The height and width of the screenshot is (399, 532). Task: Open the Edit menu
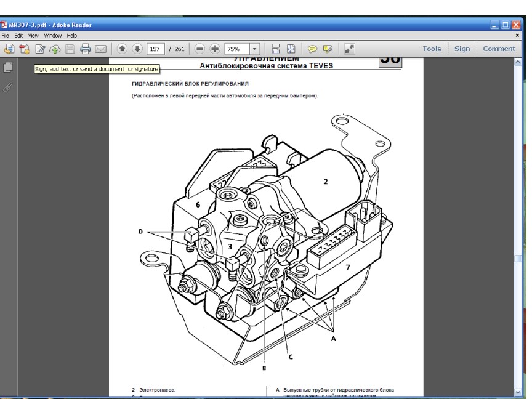pos(18,36)
